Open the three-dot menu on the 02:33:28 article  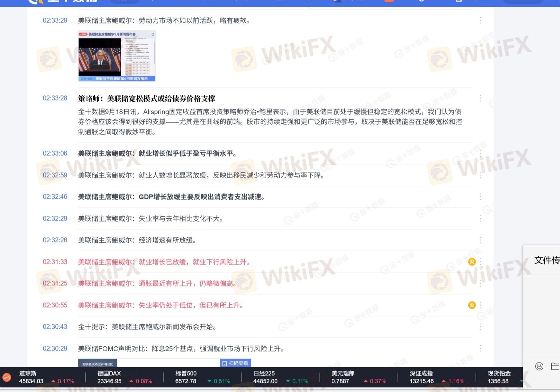point(480,98)
